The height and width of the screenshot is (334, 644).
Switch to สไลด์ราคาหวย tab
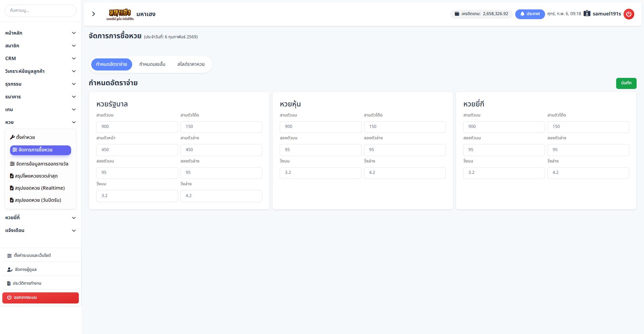coord(191,64)
